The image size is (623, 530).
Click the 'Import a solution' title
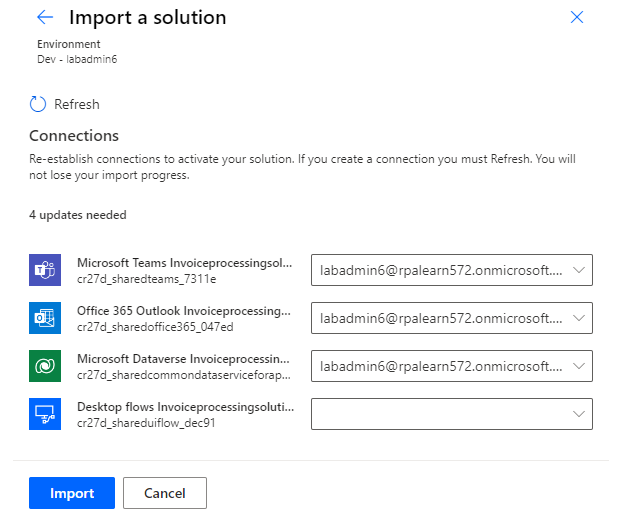pyautogui.click(x=148, y=17)
